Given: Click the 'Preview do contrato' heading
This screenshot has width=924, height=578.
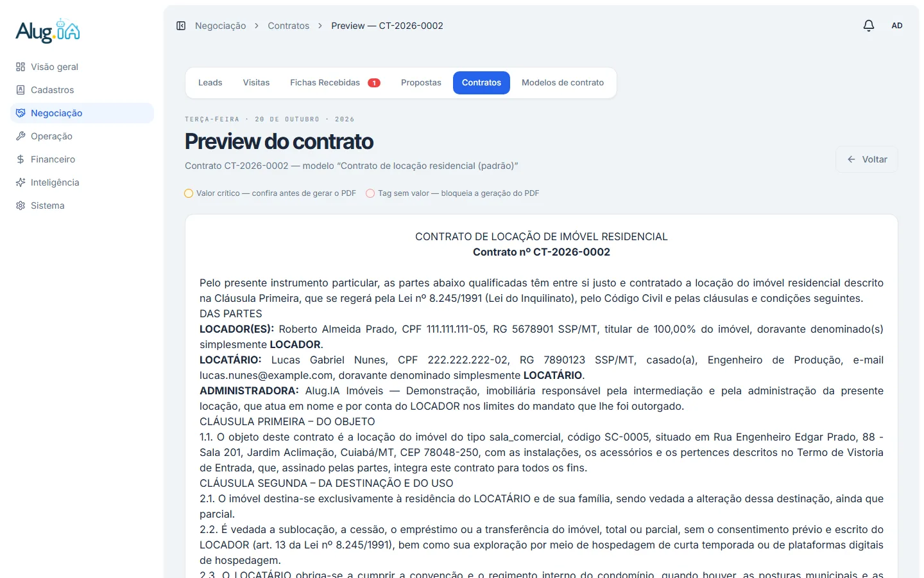Looking at the screenshot, I should coord(279,141).
